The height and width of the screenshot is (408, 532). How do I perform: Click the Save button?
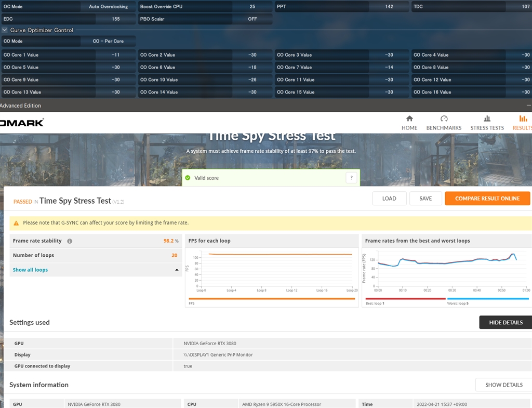425,199
